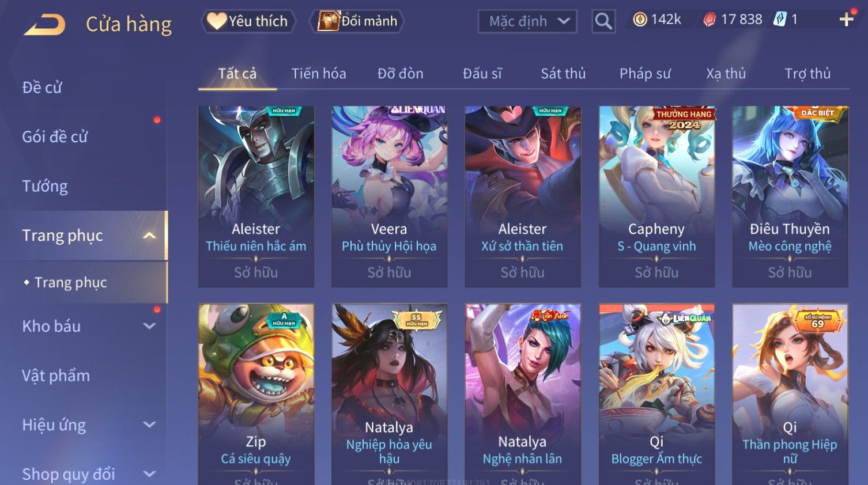Open Gói đề cử in sidebar

pos(55,137)
